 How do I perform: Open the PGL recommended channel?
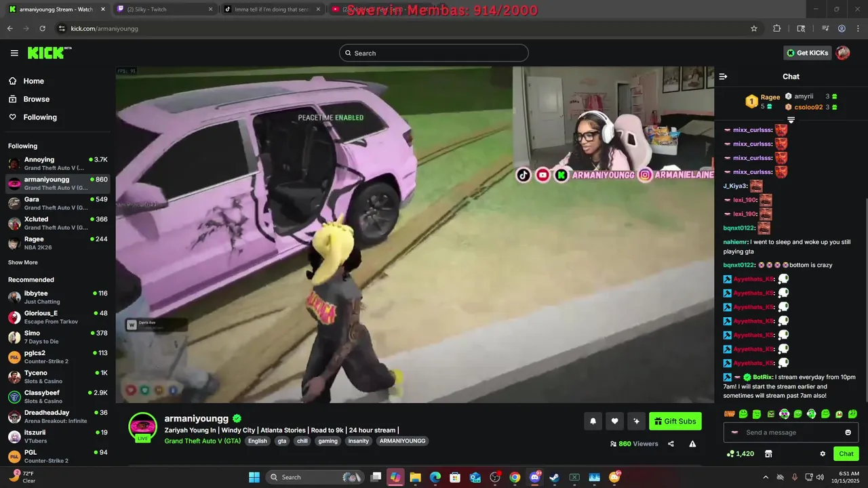coord(58,456)
